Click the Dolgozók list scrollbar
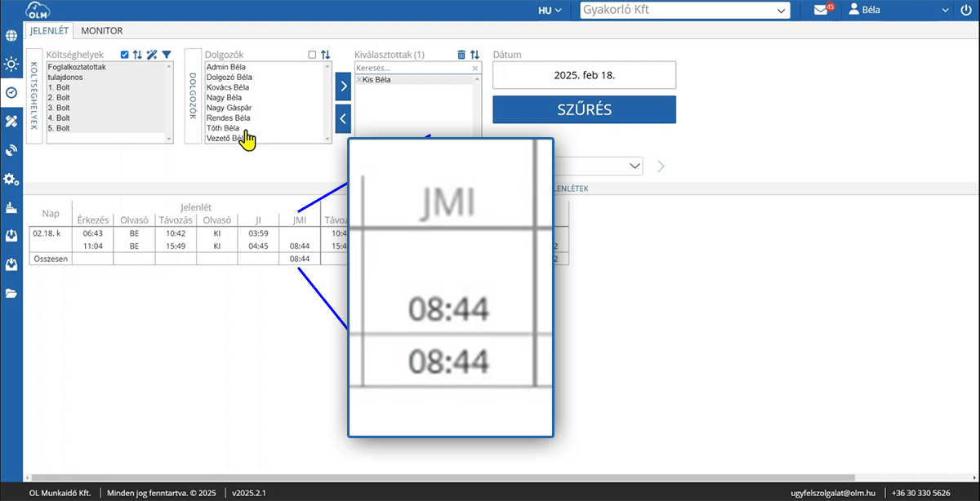The height and width of the screenshot is (501, 980). click(x=328, y=103)
